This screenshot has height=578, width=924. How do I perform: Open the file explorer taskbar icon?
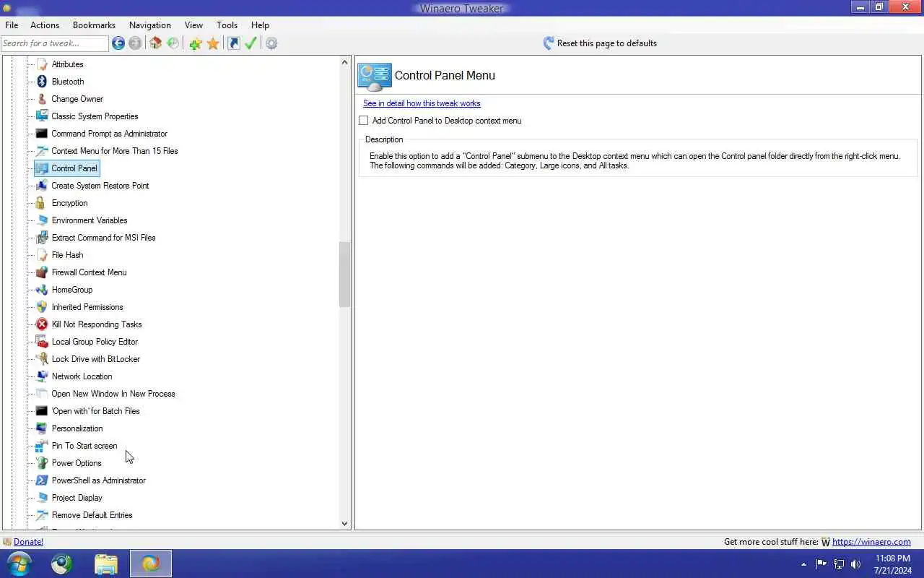106,564
